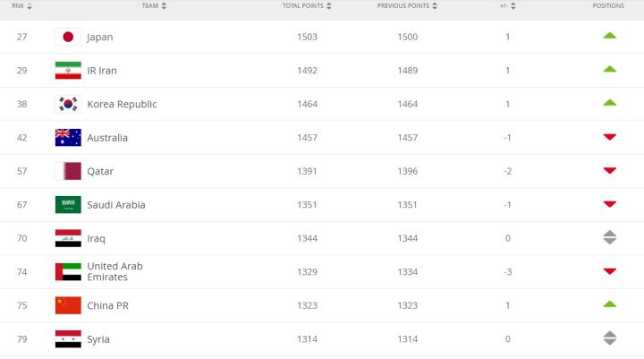Sort by Previous Points column
The image size is (644, 359).
pos(408,6)
